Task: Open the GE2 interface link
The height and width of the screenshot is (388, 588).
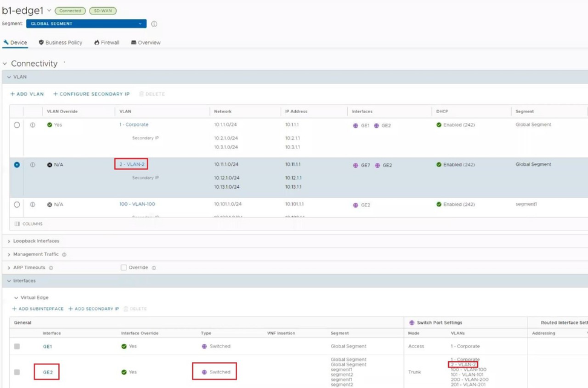Action: 47,372
